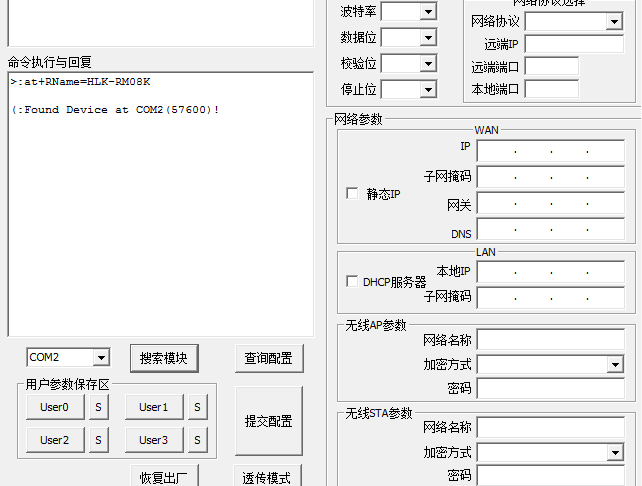
Task: Open the 停止位 dropdown
Action: [428, 89]
